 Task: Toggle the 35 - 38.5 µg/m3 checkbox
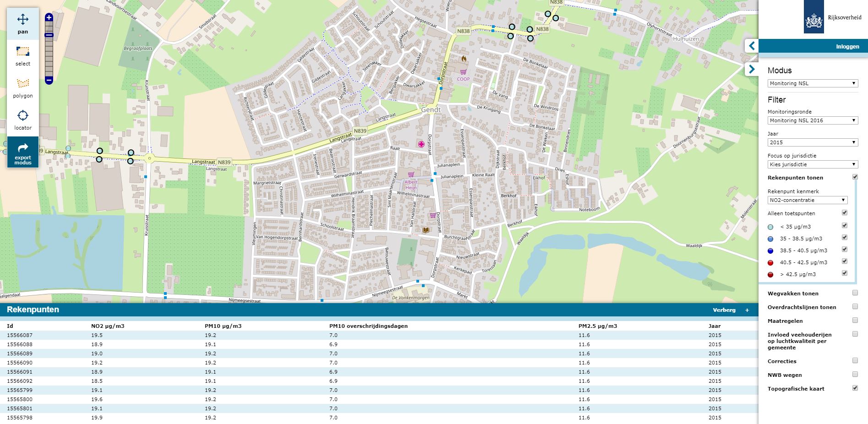845,237
